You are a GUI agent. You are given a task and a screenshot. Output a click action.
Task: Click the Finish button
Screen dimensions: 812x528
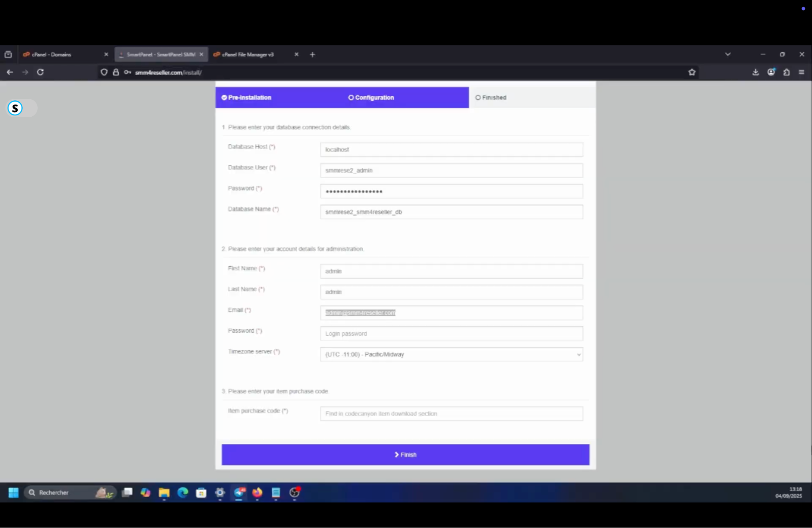pos(405,454)
